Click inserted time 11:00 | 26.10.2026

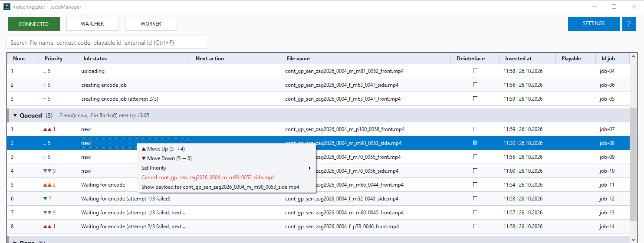point(523,171)
